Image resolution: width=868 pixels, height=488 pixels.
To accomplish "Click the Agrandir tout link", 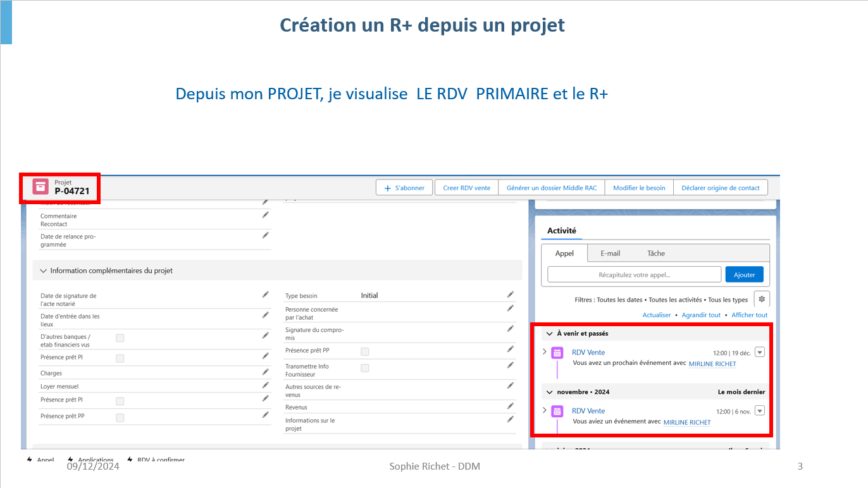I will point(701,315).
